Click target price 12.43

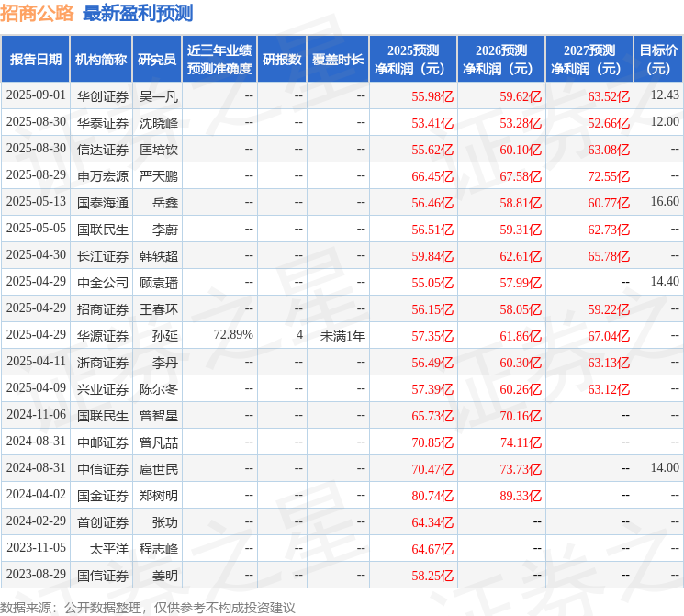point(665,95)
